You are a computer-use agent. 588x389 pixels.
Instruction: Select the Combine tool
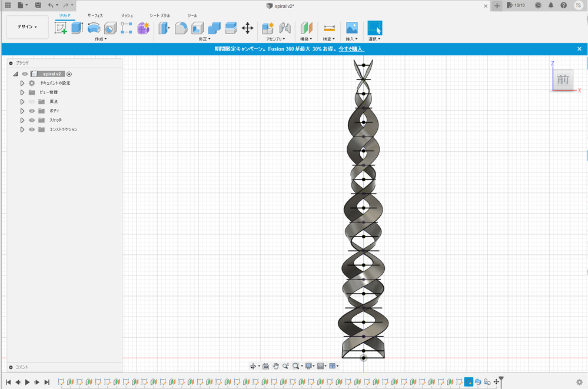click(214, 28)
